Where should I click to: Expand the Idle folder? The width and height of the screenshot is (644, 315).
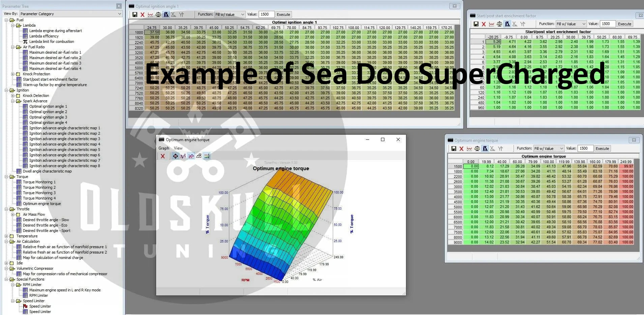(x=6, y=263)
